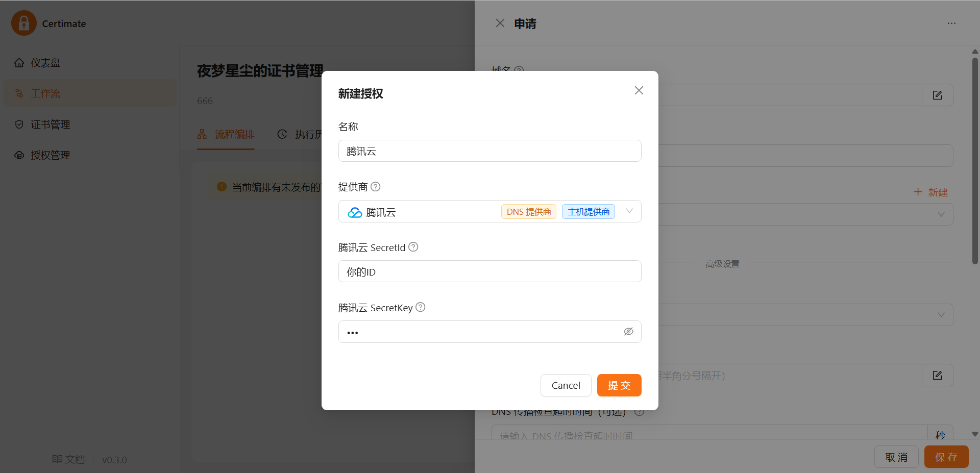Click the edit icon beside domain field
Image resolution: width=980 pixels, height=473 pixels.
click(x=937, y=95)
